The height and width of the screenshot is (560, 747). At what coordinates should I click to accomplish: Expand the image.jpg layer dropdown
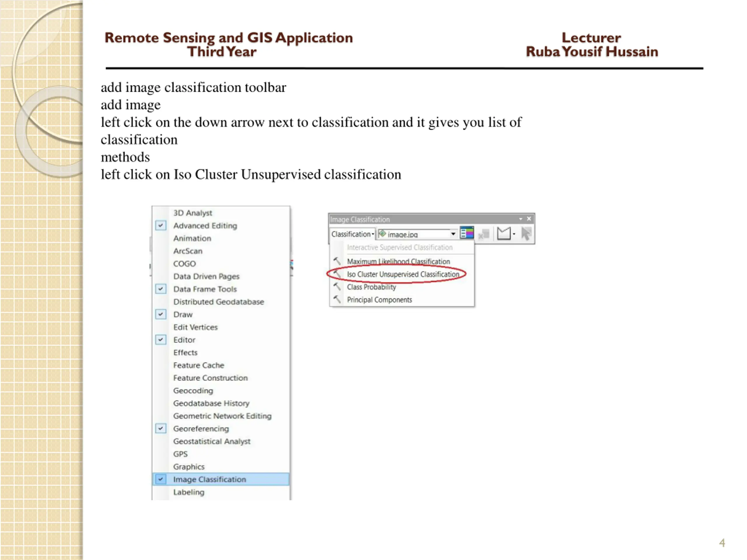[x=453, y=234]
